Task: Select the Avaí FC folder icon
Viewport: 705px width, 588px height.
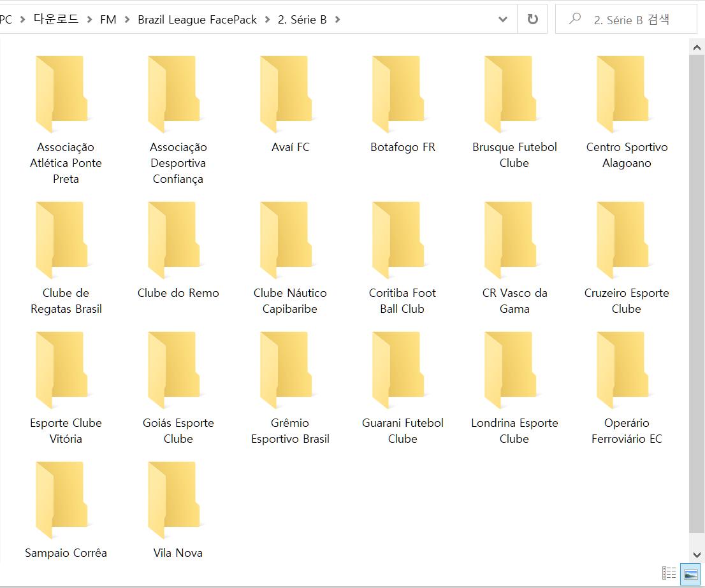Action: (286, 94)
